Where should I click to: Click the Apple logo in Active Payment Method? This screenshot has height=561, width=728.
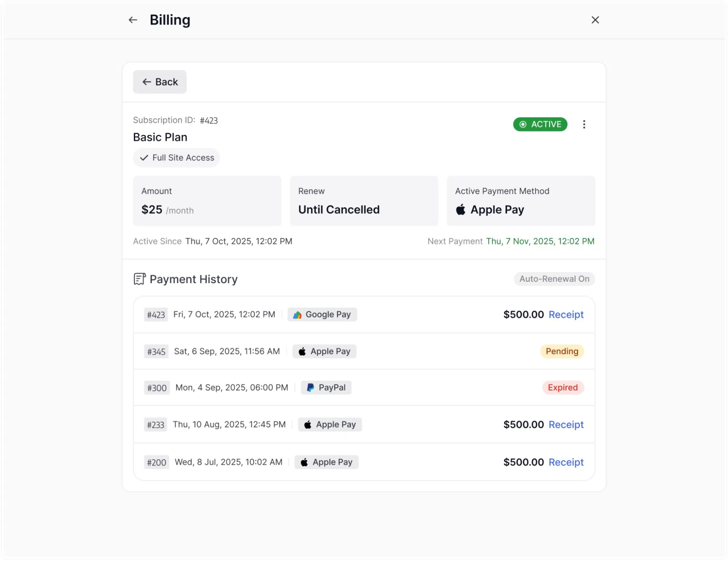tap(461, 209)
